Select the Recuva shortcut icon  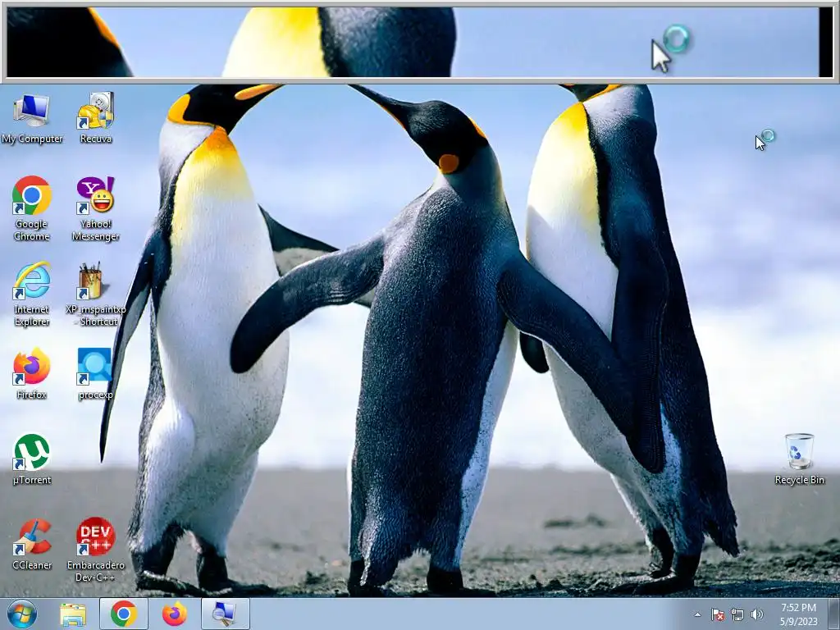95,118
